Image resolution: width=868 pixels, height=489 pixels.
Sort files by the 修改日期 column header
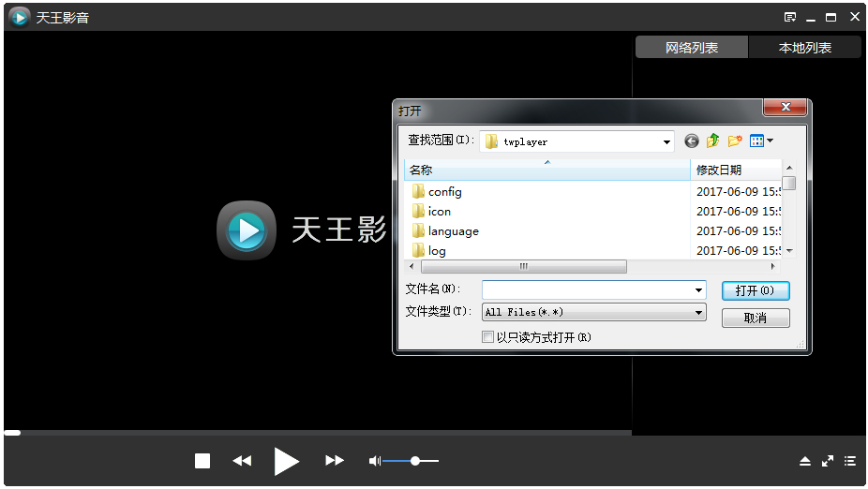736,170
